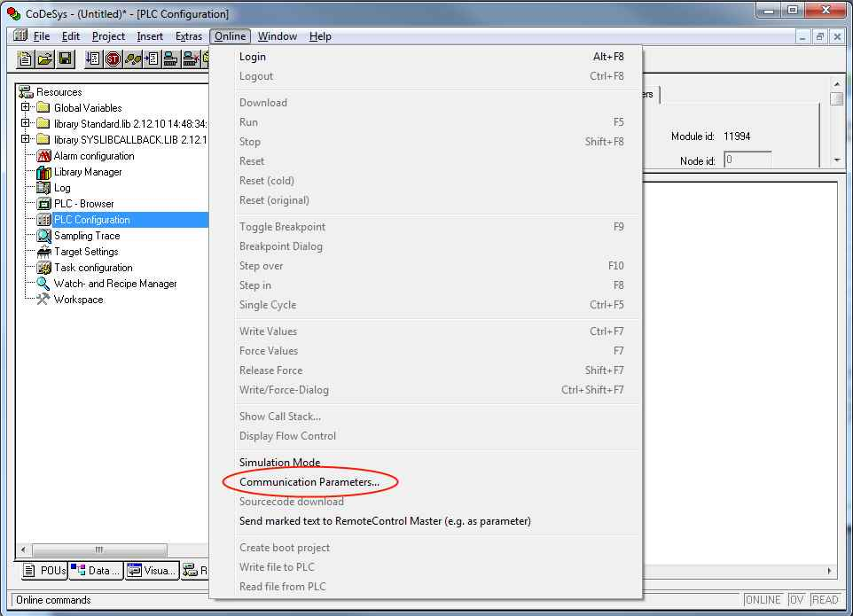Click the Workspace tools icon
Screen dimensions: 853x616
(43, 300)
